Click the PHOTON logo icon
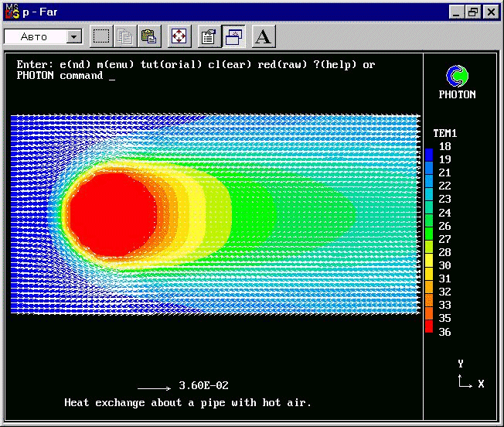This screenshot has height=427, width=504. pyautogui.click(x=457, y=76)
